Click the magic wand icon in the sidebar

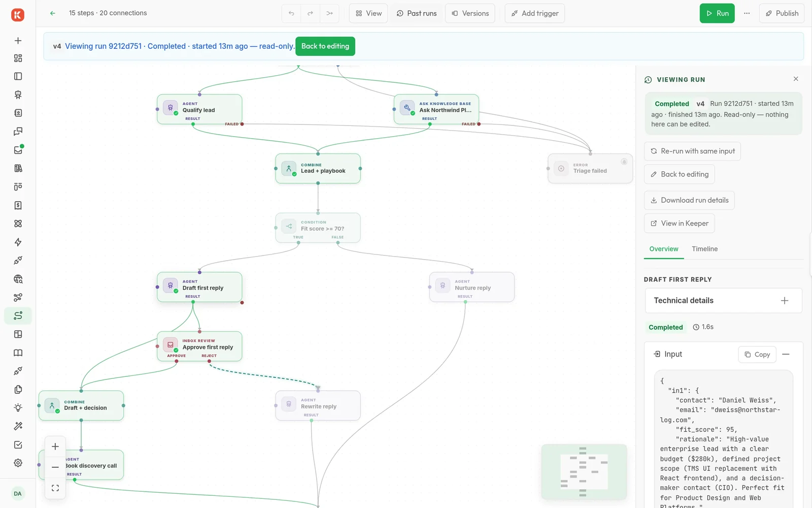point(18,426)
